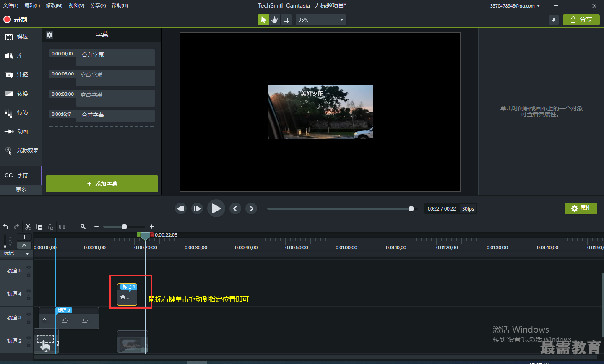Activate the canvas crop tool
The height and width of the screenshot is (364, 604).
286,20
